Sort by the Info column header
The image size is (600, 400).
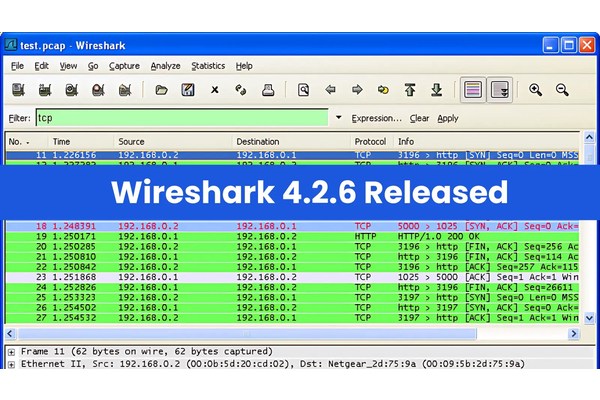click(486, 142)
